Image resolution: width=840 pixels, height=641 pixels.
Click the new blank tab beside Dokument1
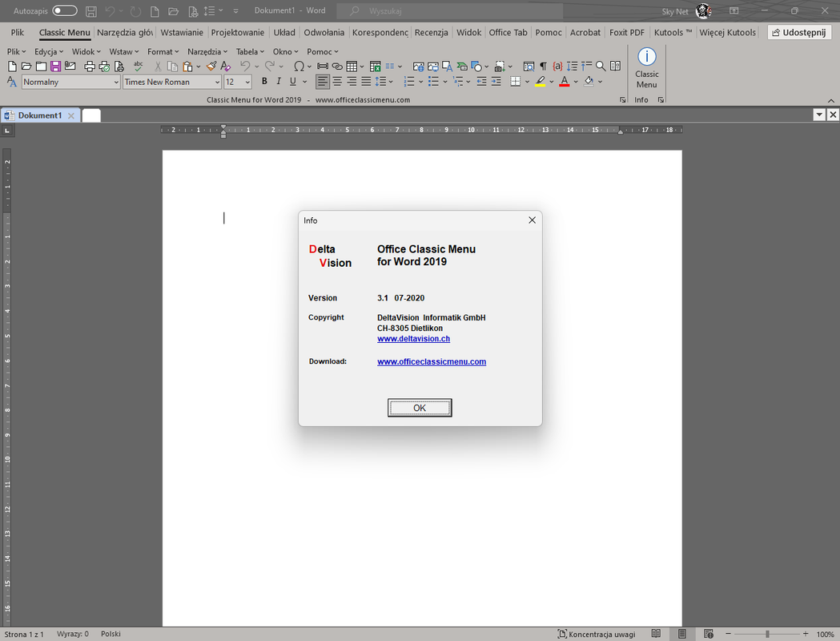(91, 115)
